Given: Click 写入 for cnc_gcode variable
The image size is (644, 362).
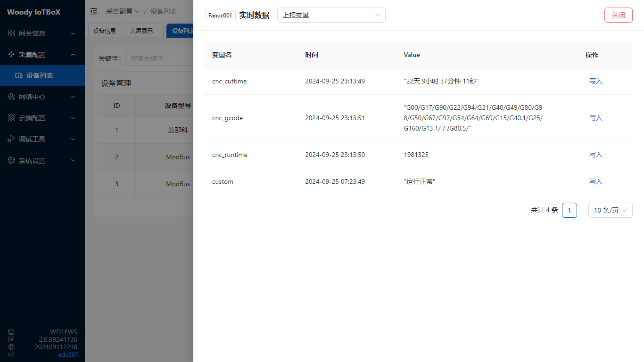Looking at the screenshot, I should pyautogui.click(x=595, y=118).
